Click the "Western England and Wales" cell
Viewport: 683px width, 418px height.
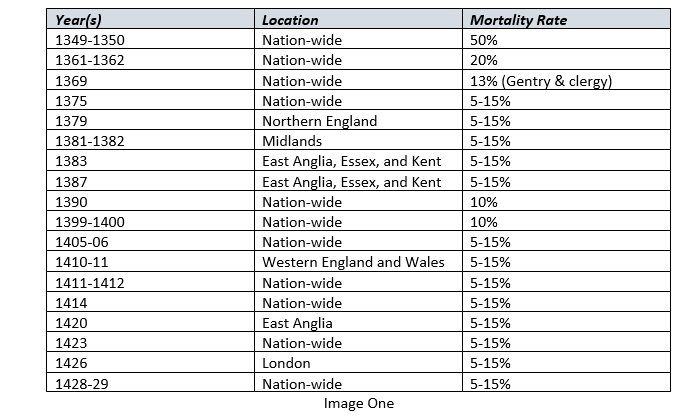point(353,262)
